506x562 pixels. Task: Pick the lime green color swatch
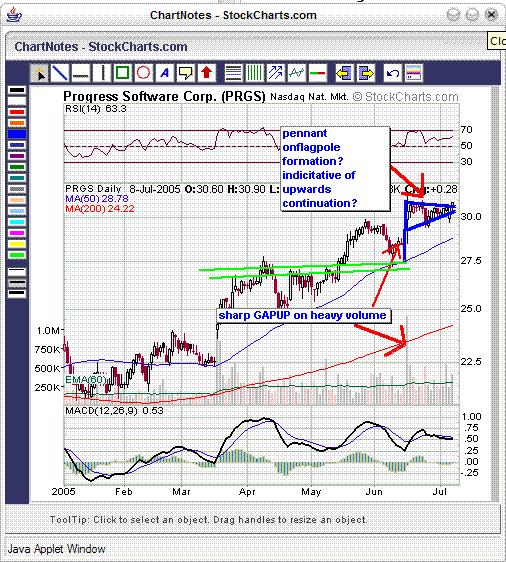tap(17, 255)
